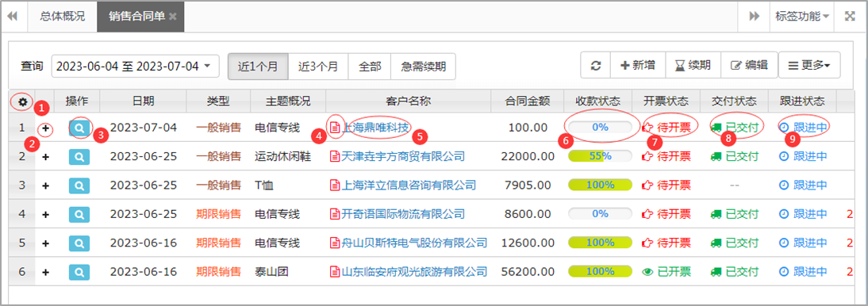This screenshot has width=868, height=306.
Task: Open document icon beside 开奇语国际物流有限公司
Action: [x=334, y=214]
